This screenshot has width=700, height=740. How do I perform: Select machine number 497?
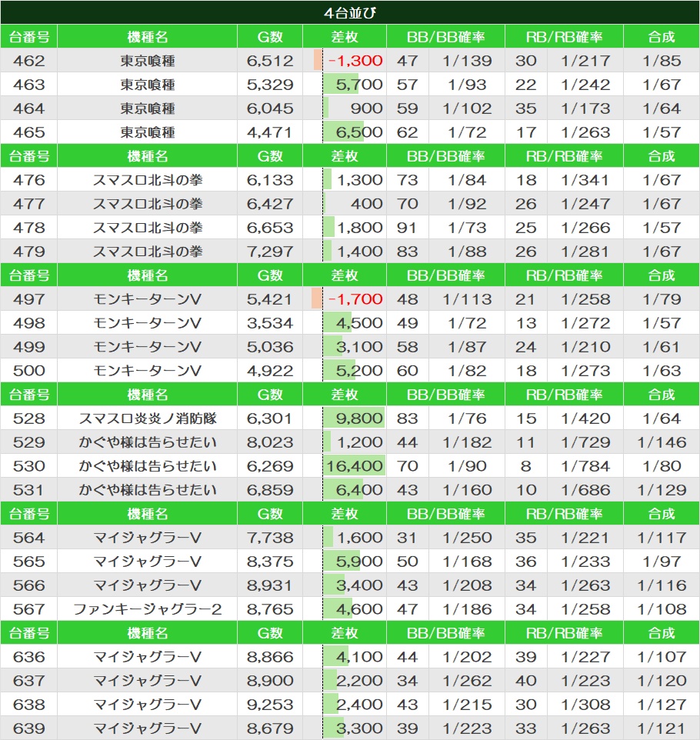click(28, 299)
